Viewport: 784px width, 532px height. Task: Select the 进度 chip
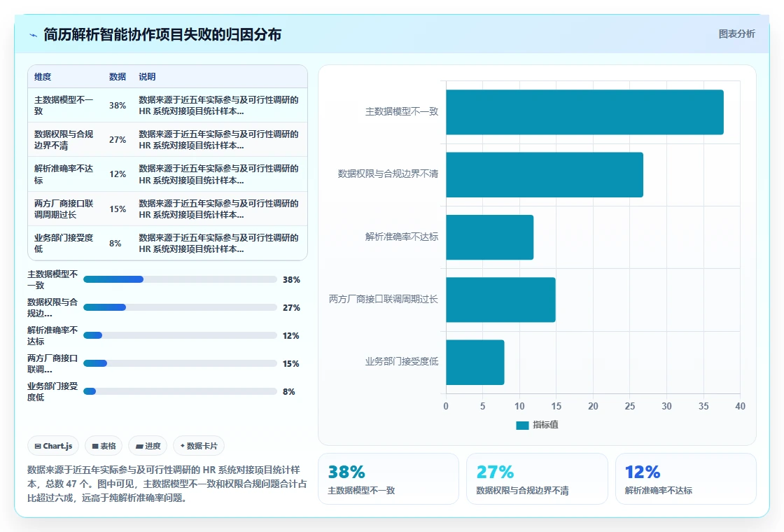(148, 446)
